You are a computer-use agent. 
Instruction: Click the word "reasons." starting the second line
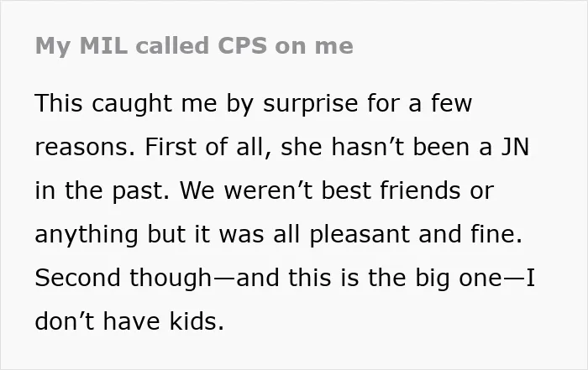pyautogui.click(x=85, y=147)
